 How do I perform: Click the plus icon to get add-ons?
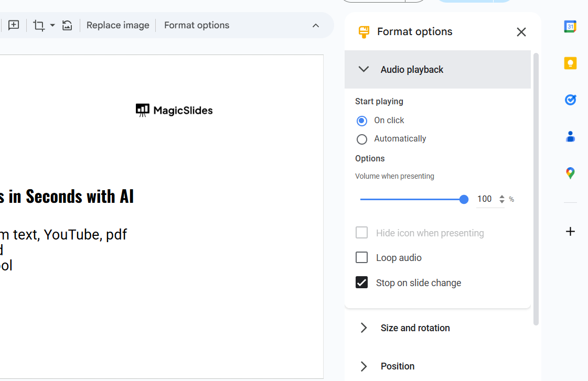(x=570, y=231)
